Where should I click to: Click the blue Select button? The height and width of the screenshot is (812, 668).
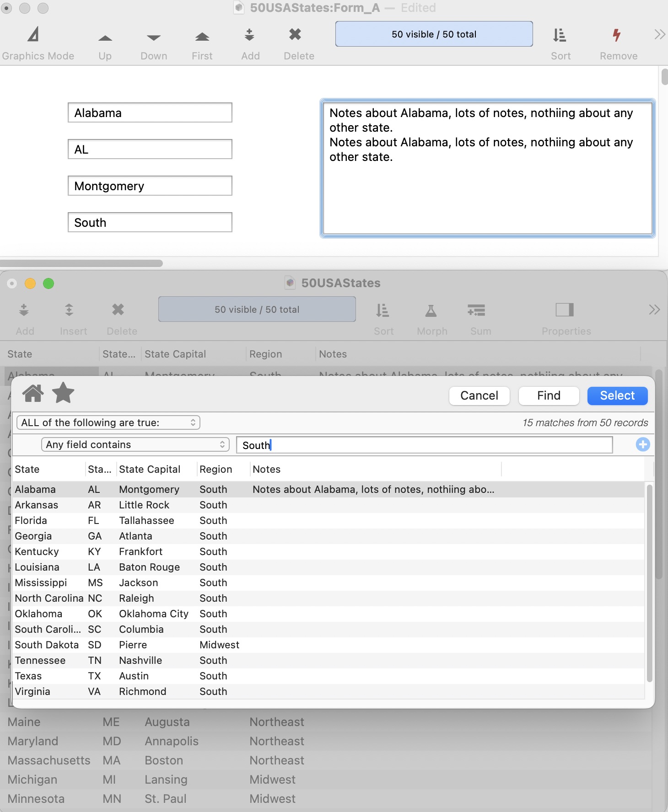click(x=618, y=395)
